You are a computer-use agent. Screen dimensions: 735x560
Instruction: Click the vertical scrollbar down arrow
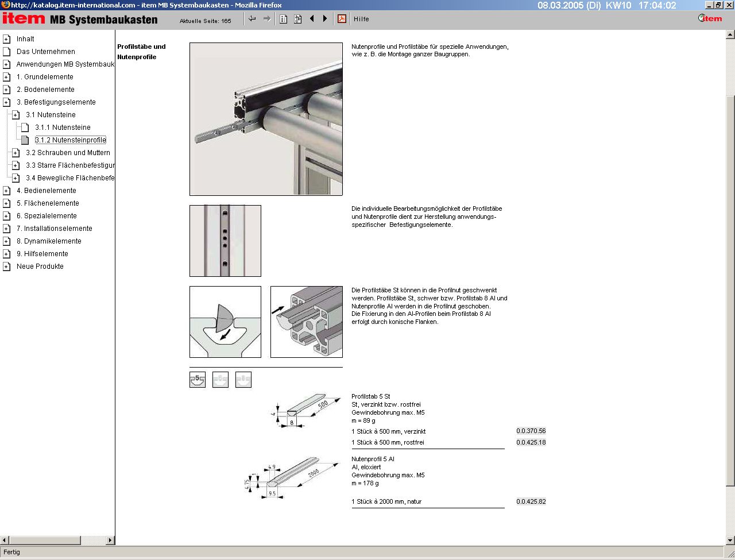pyautogui.click(x=730, y=540)
